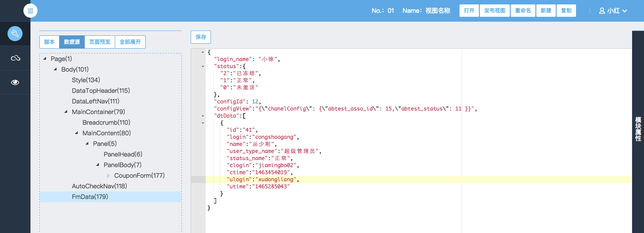644x233 pixels.
Task: Click the "id":"41" line
Action: [242, 130]
